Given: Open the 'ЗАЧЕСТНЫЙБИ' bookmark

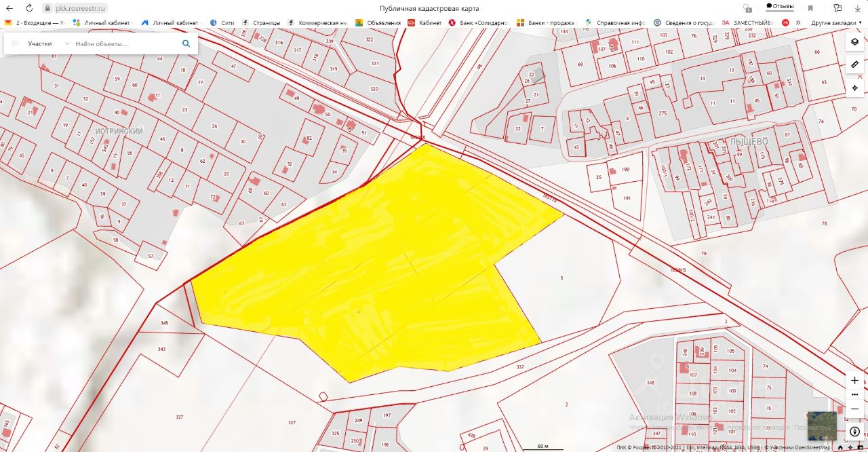Looking at the screenshot, I should click(747, 22).
